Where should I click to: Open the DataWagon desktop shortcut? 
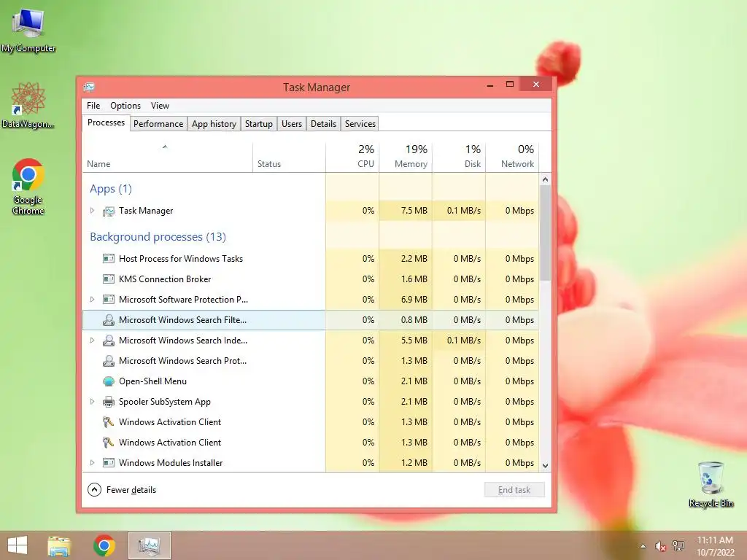tap(28, 105)
